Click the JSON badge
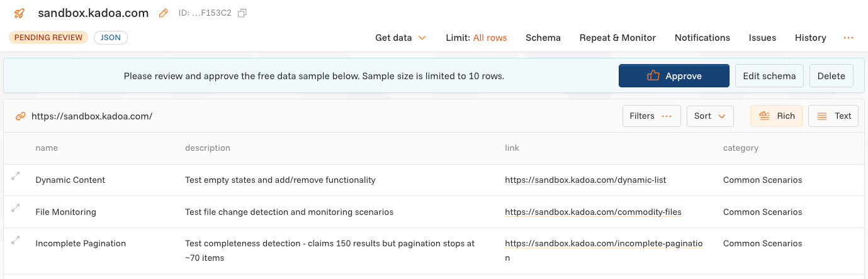Image resolution: width=868 pixels, height=279 pixels. 111,38
